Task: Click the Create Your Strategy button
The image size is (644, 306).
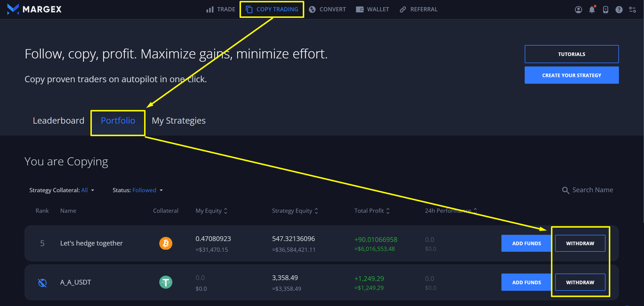Action: tap(572, 75)
